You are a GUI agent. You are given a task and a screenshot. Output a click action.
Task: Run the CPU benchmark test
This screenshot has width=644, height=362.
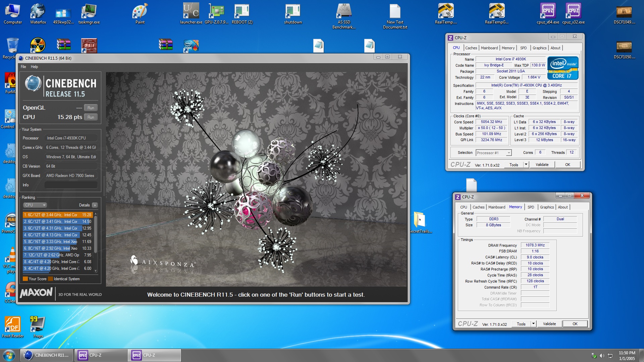91,117
